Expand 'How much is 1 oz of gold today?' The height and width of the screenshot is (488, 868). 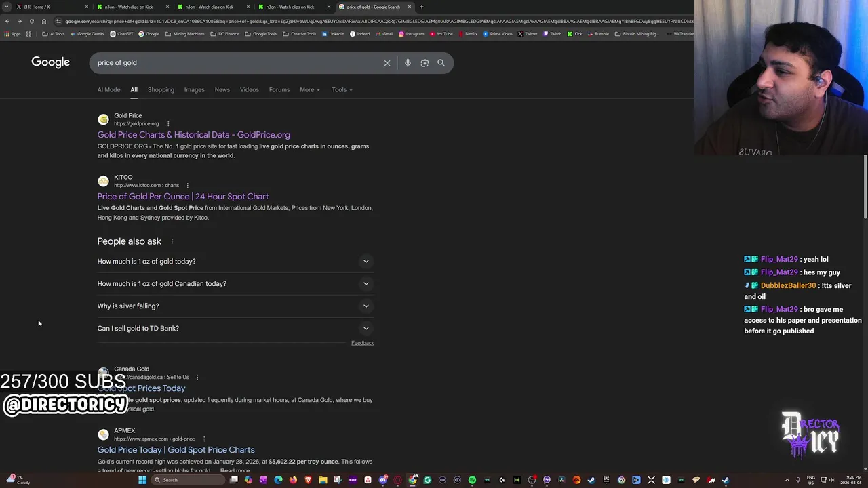tap(235, 261)
